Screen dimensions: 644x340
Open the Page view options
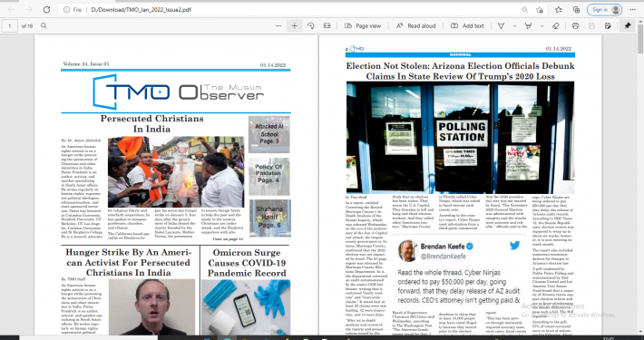pyautogui.click(x=363, y=26)
